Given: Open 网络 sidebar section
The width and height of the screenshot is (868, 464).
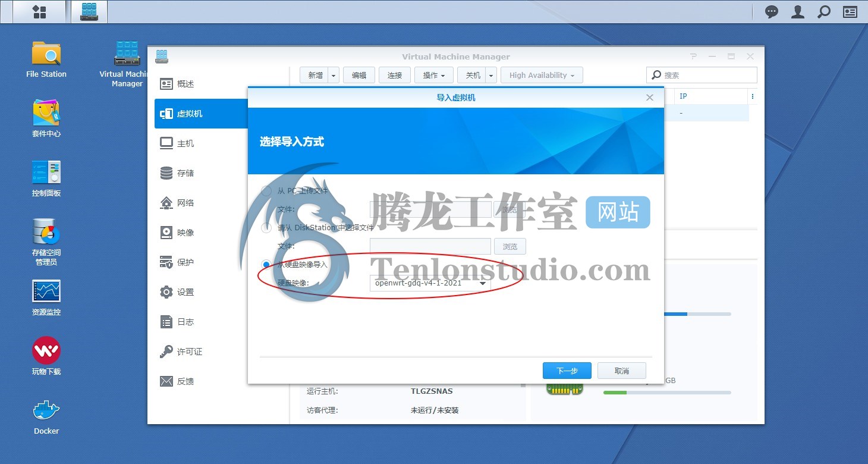Looking at the screenshot, I should (x=201, y=203).
